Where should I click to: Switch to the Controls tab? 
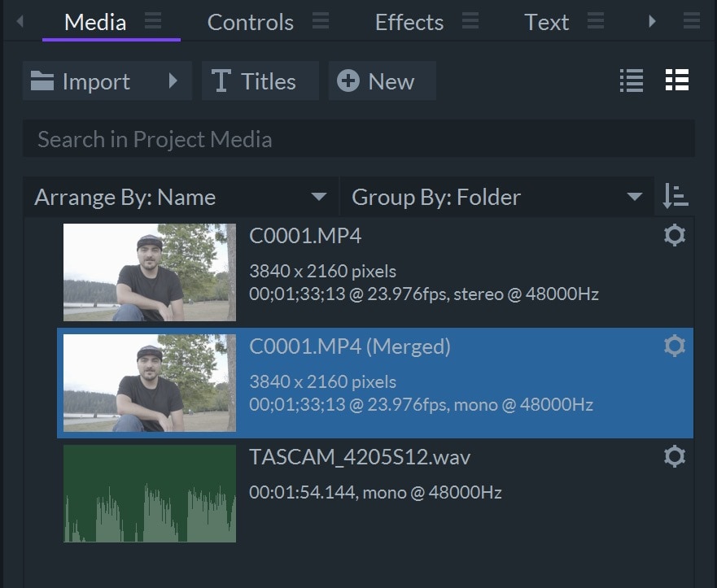tap(251, 22)
